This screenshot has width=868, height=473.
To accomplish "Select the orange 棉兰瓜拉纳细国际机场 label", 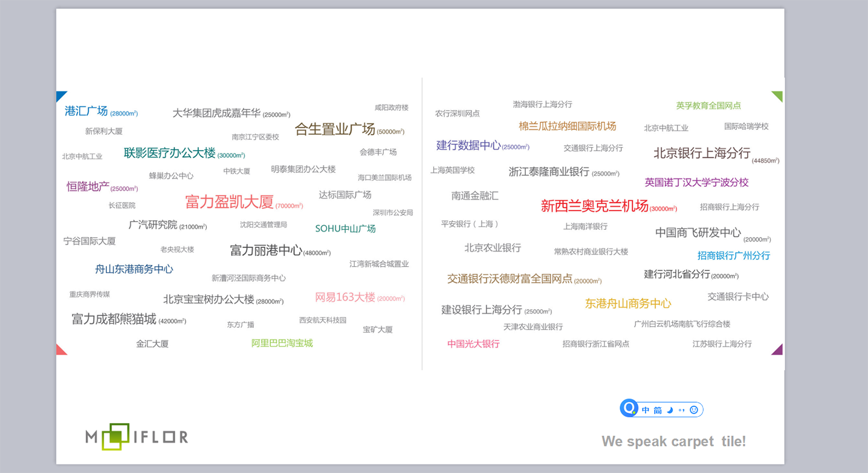I will click(x=568, y=126).
